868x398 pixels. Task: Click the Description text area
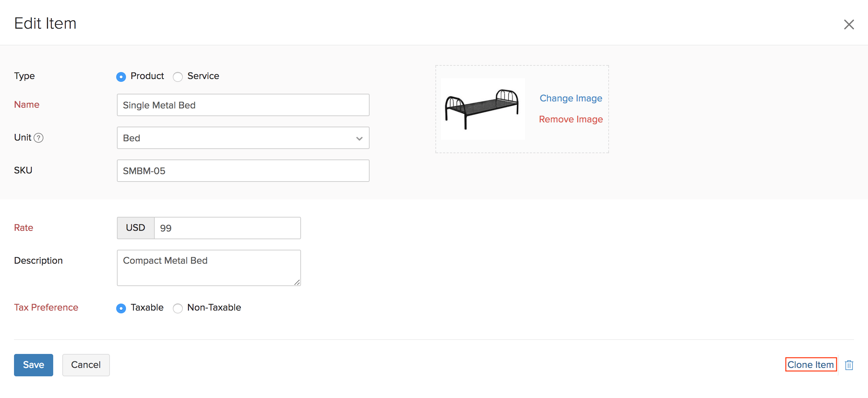[209, 268]
